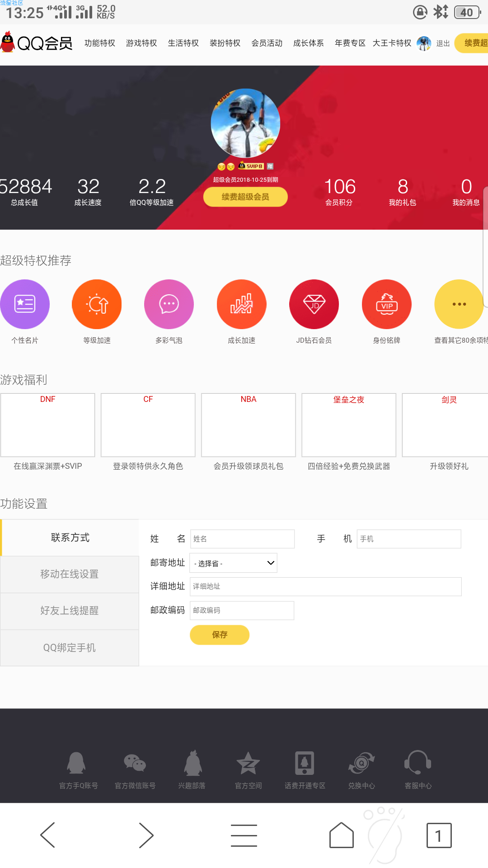Select the 成长加速 chart icon
Screen dimensions: 488x868
click(x=242, y=304)
